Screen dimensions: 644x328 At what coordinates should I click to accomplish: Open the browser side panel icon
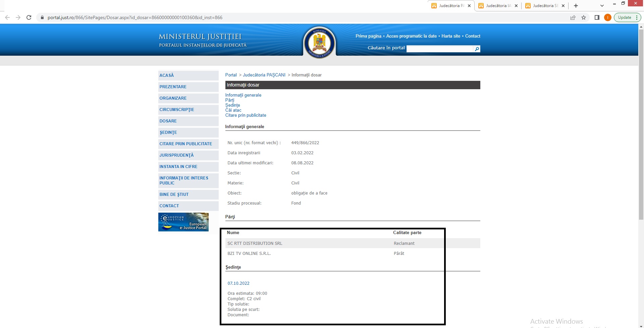pyautogui.click(x=597, y=17)
